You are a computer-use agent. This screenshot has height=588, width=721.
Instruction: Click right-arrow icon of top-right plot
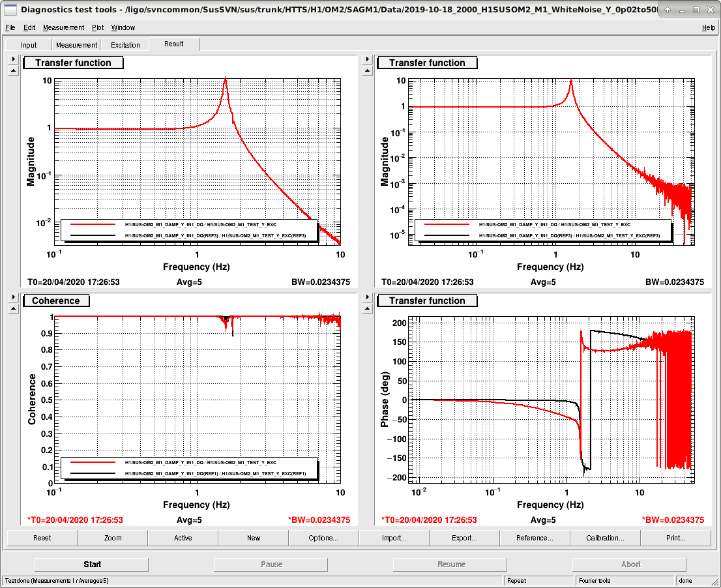367,59
